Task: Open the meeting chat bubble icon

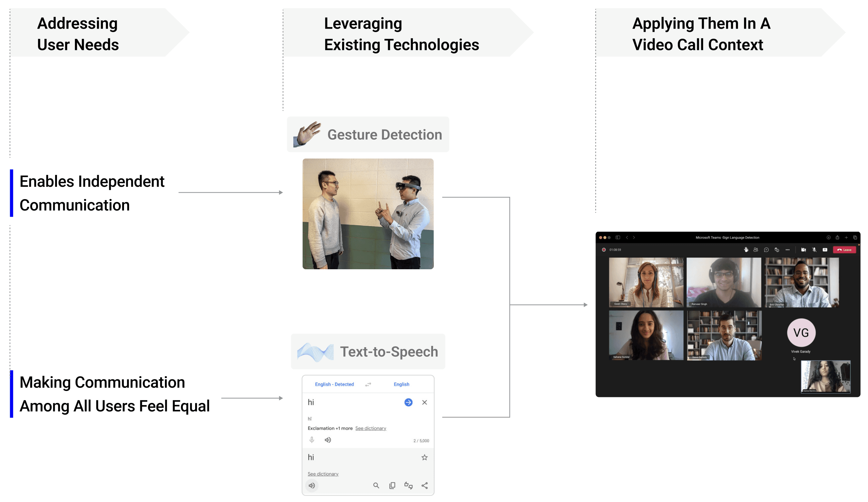Action: point(766,250)
